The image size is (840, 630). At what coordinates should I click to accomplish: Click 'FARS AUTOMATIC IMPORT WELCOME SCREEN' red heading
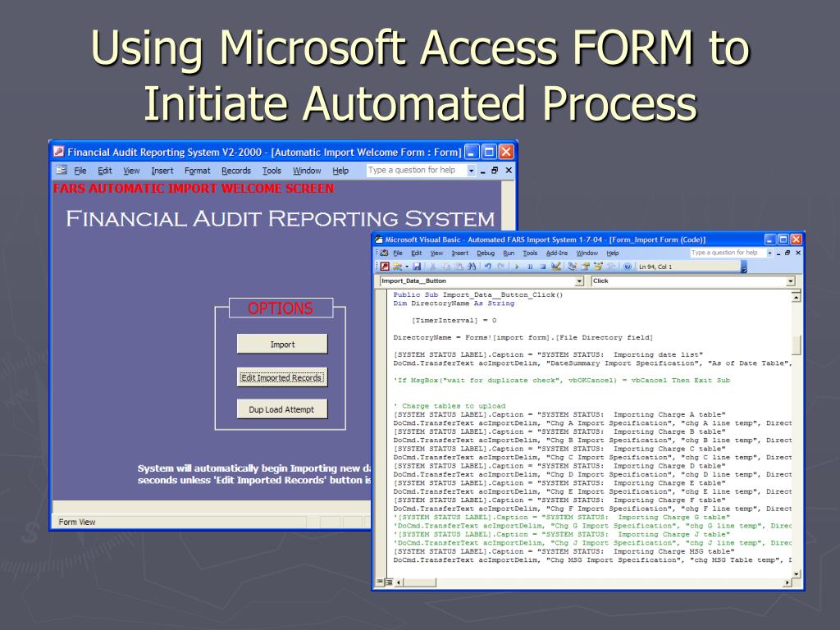point(194,189)
